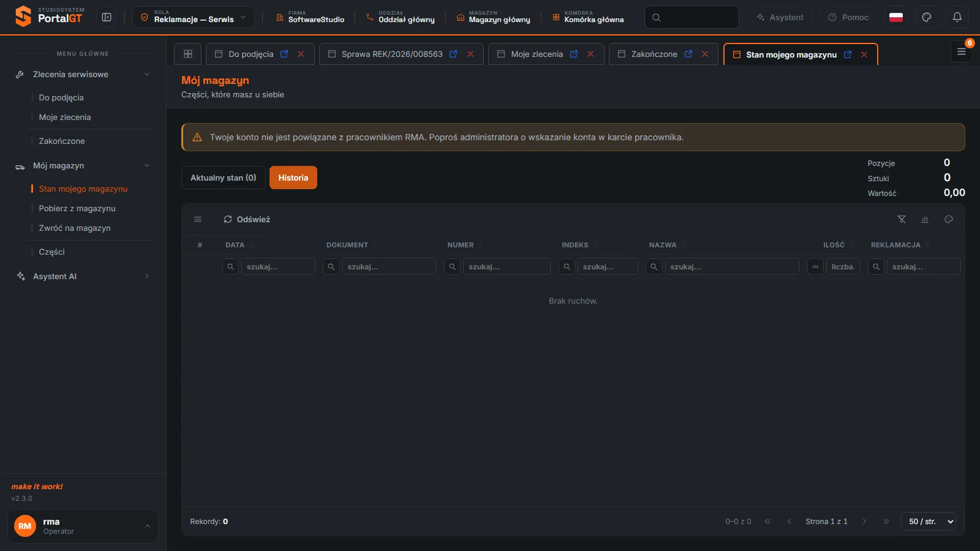Expand Asystent AI menu section
This screenshot has width=980, height=551.
83,276
